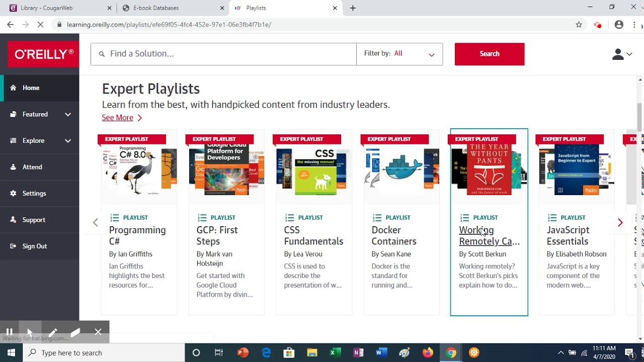
Task: Open Chrome's three-dot menu
Action: [634, 24]
